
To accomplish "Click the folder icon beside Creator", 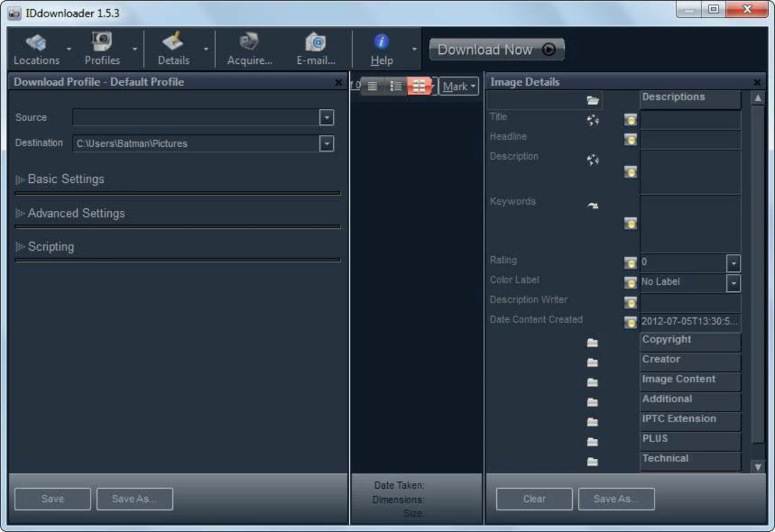I will coord(592,362).
